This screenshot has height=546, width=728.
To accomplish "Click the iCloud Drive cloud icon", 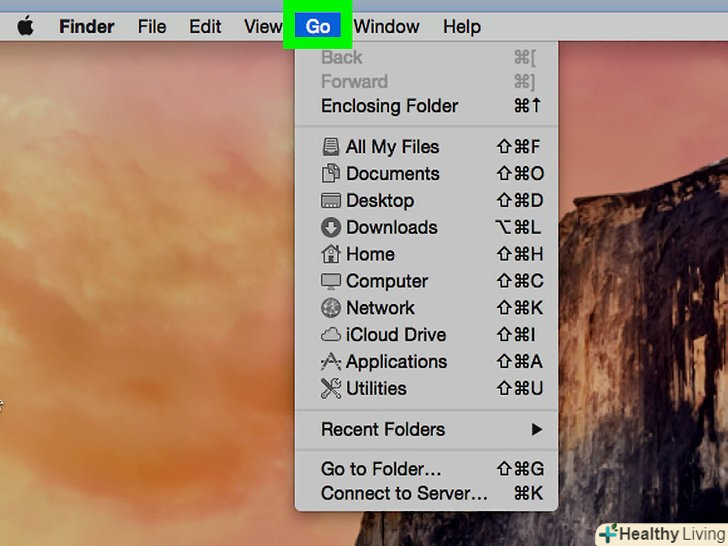I will click(x=331, y=335).
